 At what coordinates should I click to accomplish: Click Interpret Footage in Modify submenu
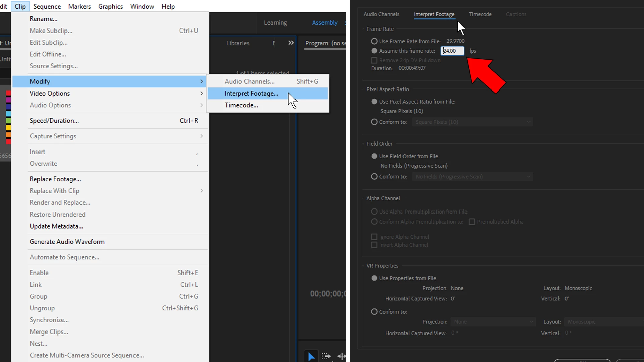(x=251, y=94)
